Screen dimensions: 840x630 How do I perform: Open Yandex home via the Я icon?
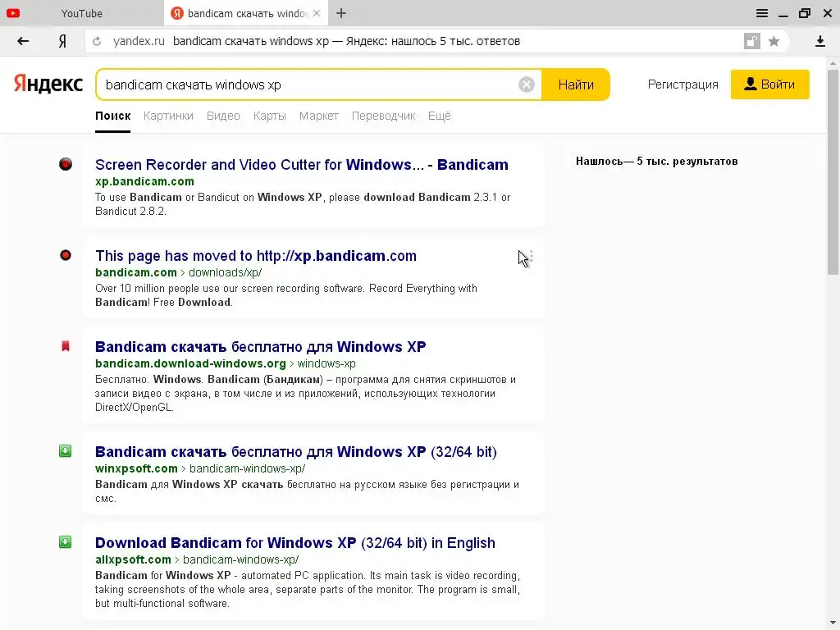pyautogui.click(x=62, y=41)
